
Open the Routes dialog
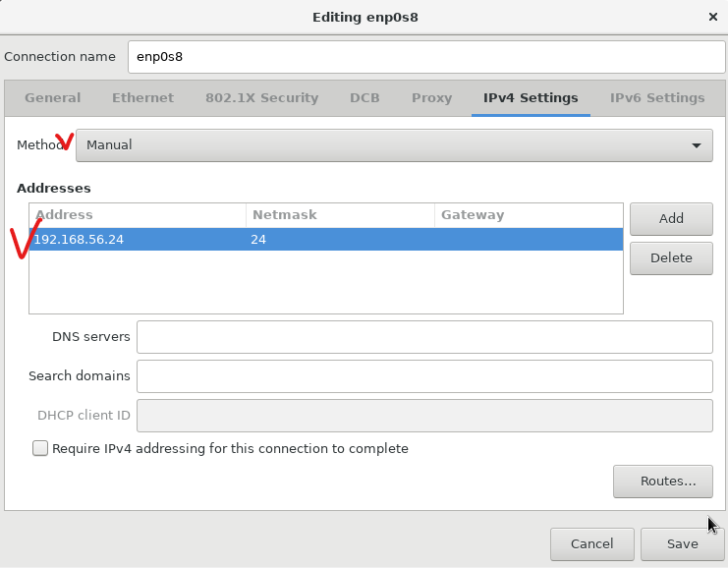click(x=662, y=482)
